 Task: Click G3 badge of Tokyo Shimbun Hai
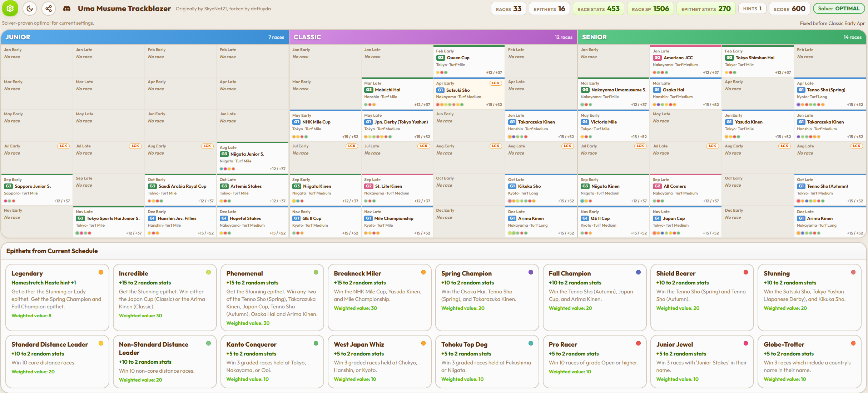point(729,58)
